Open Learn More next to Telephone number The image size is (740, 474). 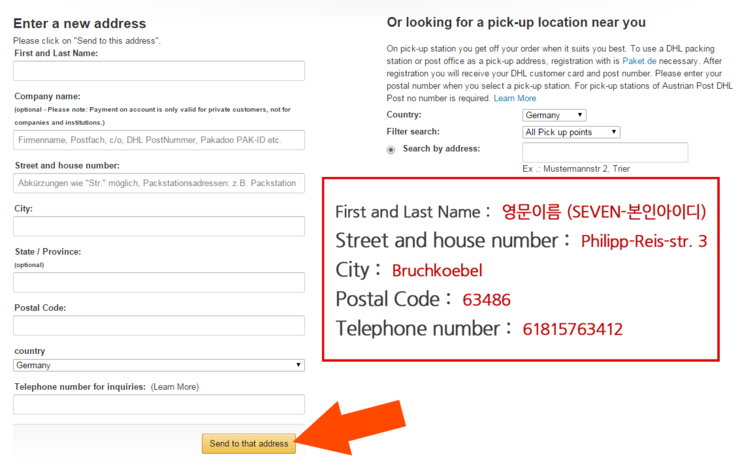pos(175,387)
